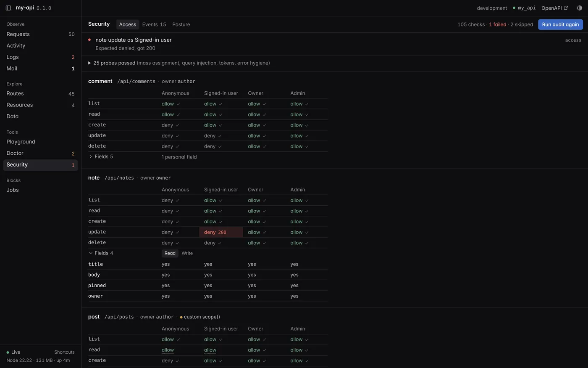Open the Doctor tool
The image size is (588, 368).
[40, 153]
